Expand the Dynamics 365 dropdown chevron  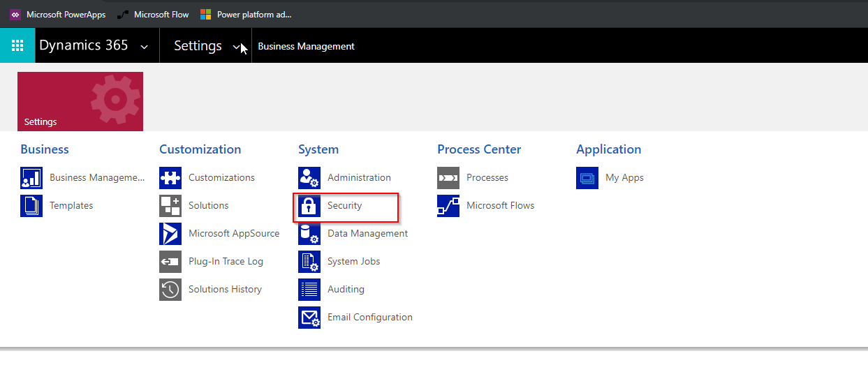(x=145, y=47)
